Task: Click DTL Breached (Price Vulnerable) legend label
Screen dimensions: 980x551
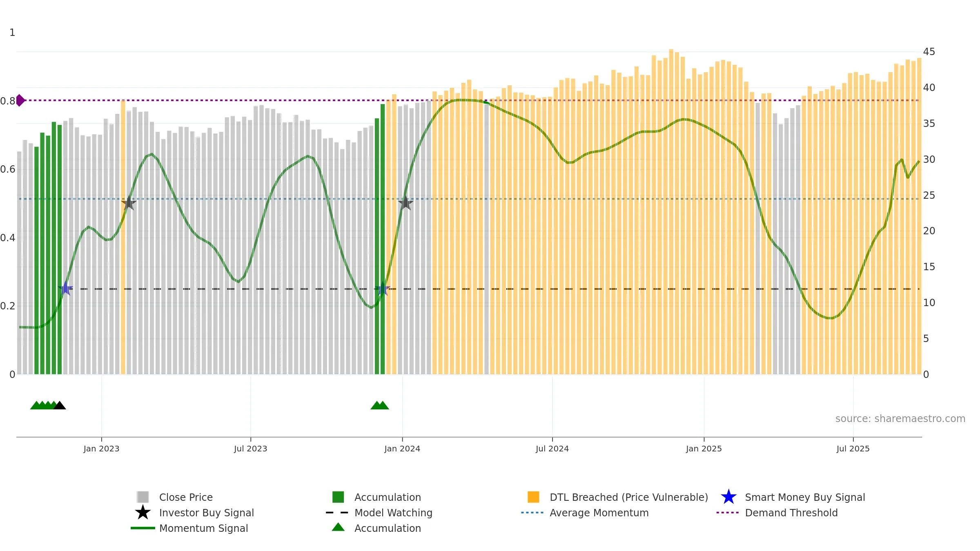Action: click(628, 497)
